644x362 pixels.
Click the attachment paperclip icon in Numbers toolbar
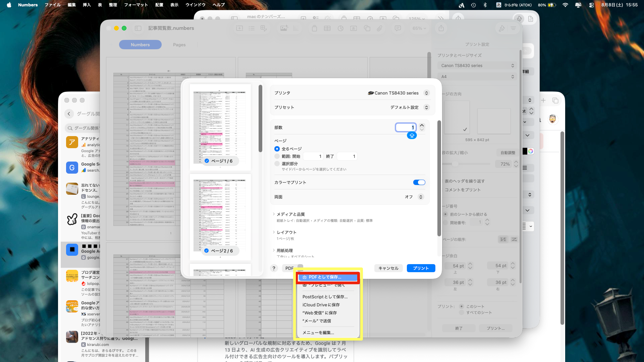pos(380,28)
